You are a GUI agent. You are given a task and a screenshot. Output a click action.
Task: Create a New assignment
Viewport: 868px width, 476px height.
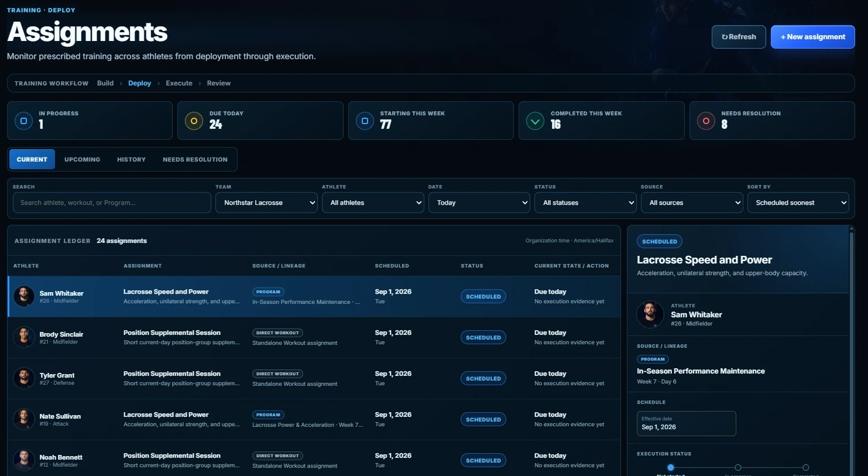(812, 37)
